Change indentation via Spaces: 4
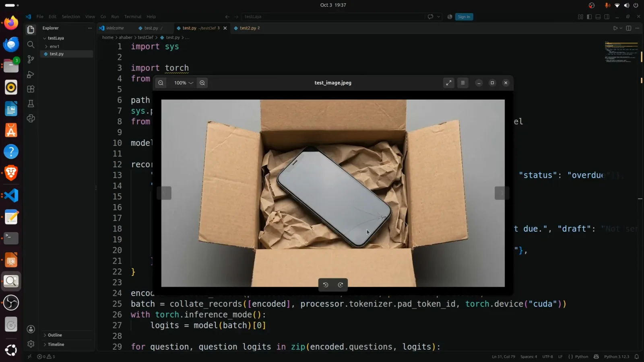The width and height of the screenshot is (644, 362). point(528,356)
